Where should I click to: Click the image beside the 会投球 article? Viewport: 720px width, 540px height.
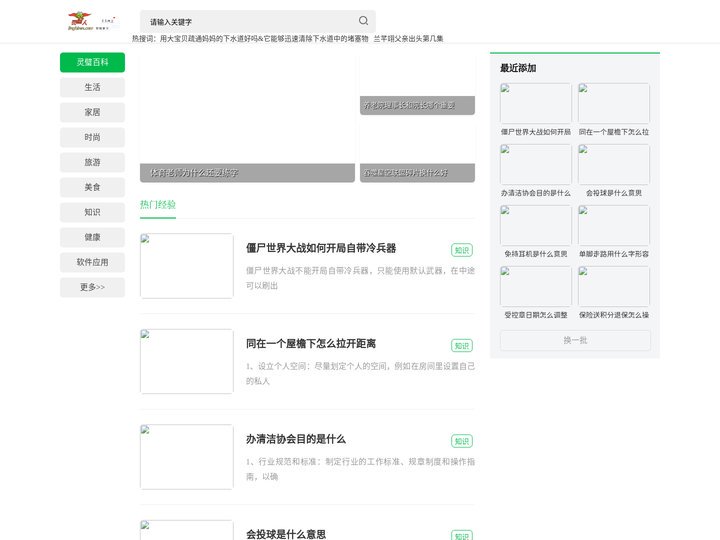[x=186, y=530]
